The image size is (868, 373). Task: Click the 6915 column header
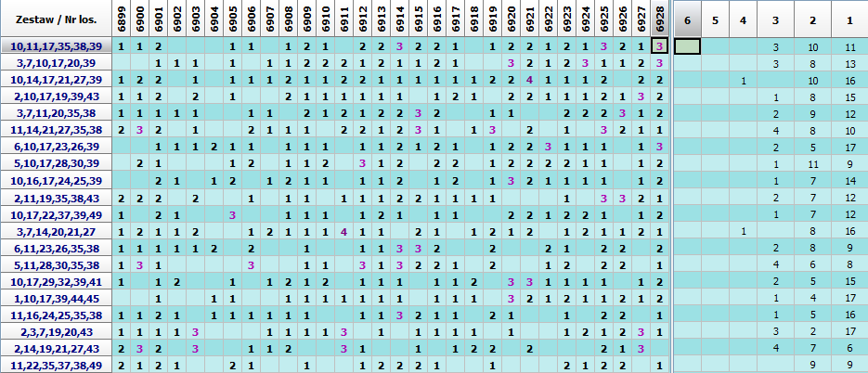point(418,19)
